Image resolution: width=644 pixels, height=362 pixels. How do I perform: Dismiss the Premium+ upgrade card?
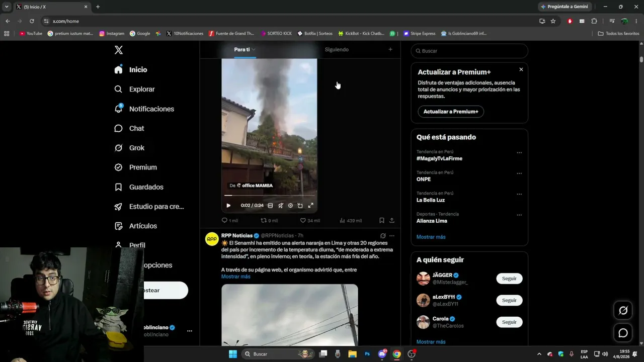[x=521, y=69]
